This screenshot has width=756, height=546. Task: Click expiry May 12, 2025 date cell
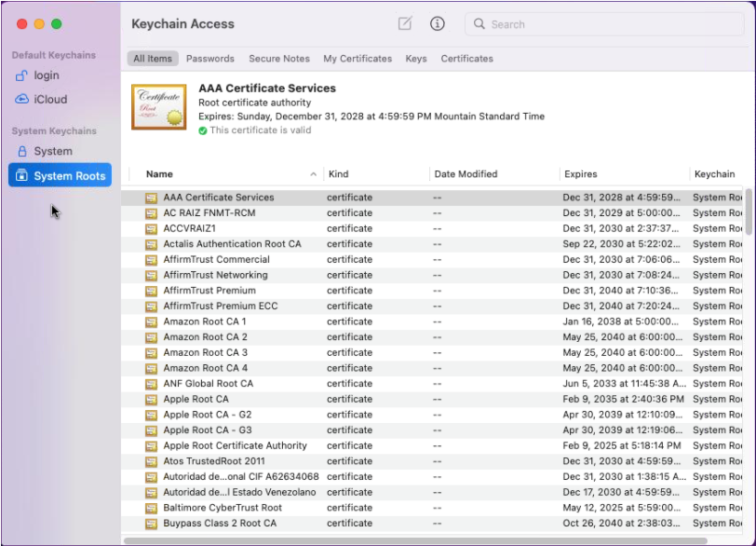tap(622, 508)
